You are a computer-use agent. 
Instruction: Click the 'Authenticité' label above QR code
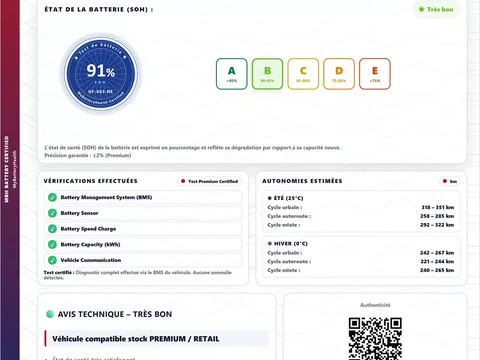[x=375, y=305]
